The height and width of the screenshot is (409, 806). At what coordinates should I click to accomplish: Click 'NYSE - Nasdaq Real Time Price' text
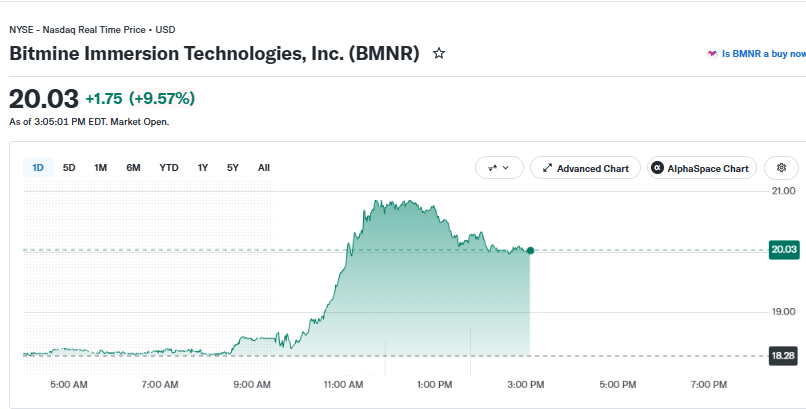[77, 30]
